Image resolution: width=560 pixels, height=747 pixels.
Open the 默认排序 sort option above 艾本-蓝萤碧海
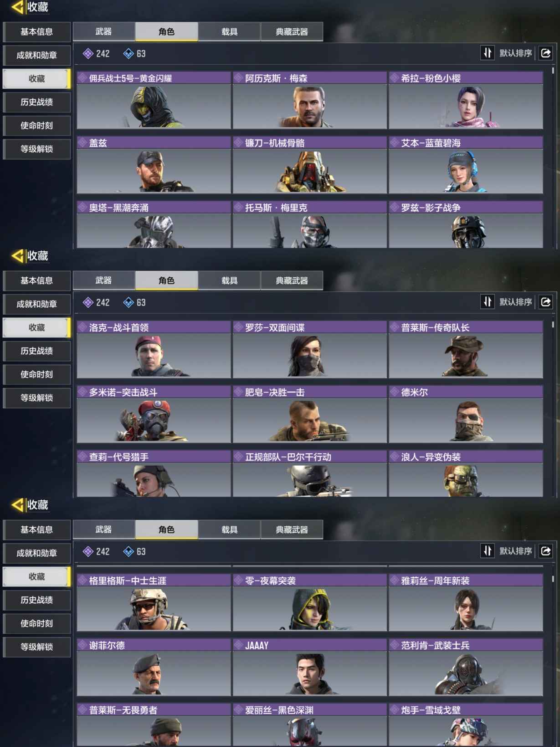pos(515,53)
